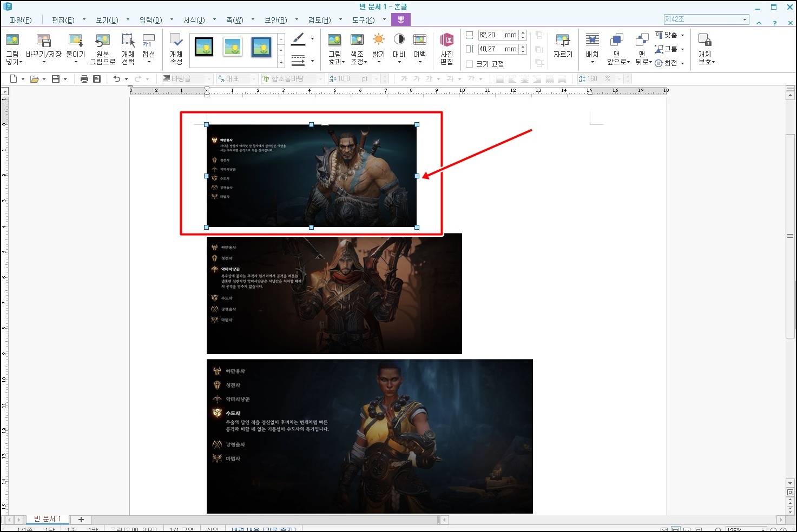Open the 보안(B) menu

276,20
